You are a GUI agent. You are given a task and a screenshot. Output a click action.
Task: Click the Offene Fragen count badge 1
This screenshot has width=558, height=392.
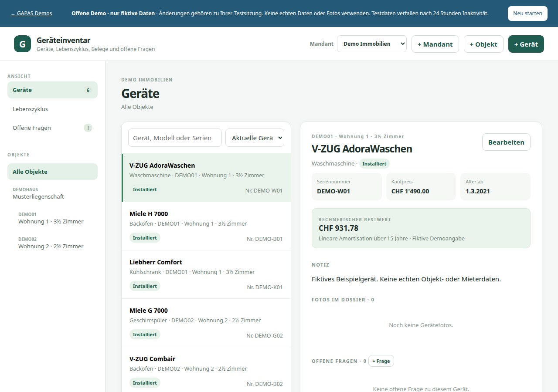pos(88,128)
